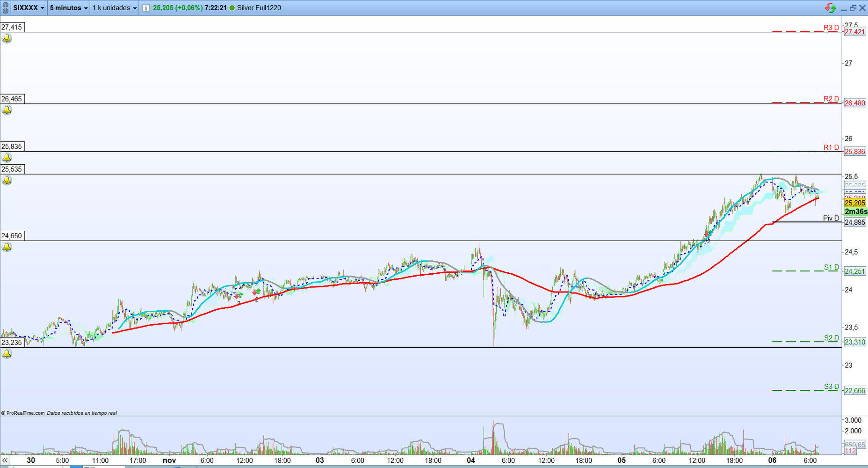Select the 25,835 horizontal line label
This screenshot has height=468, width=868.
tap(12, 146)
